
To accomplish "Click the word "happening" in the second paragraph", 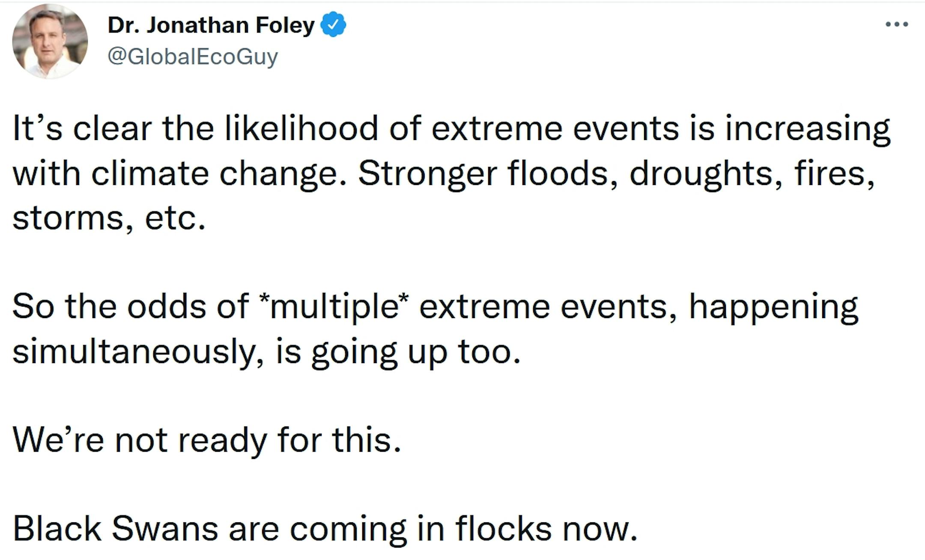I will coord(773,307).
